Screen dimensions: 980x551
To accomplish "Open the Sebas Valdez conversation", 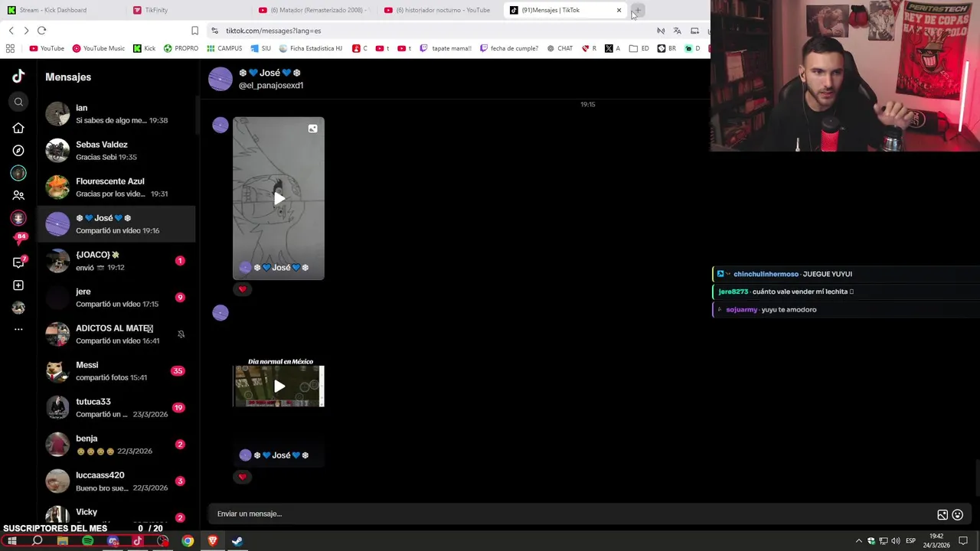I will tap(116, 151).
